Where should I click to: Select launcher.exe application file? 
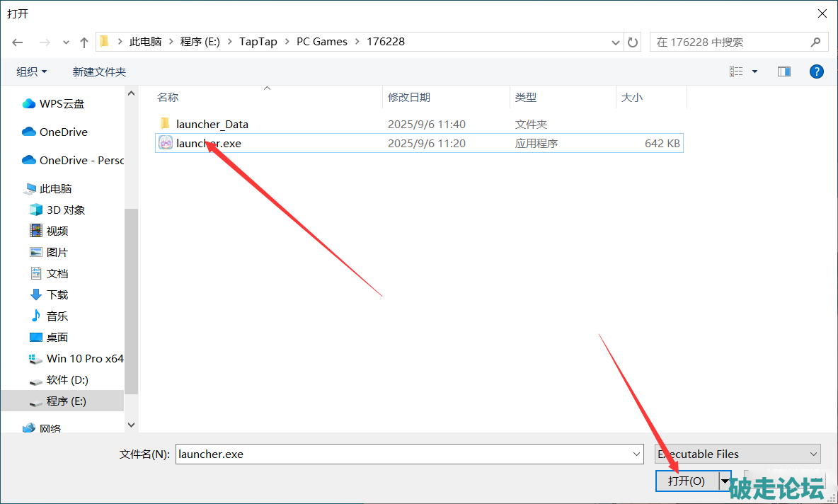pyautogui.click(x=209, y=143)
